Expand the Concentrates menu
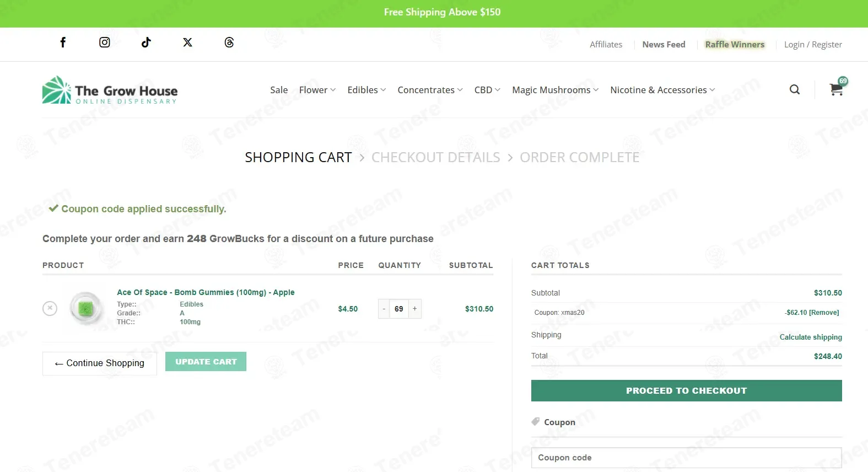The height and width of the screenshot is (472, 868). (430, 90)
